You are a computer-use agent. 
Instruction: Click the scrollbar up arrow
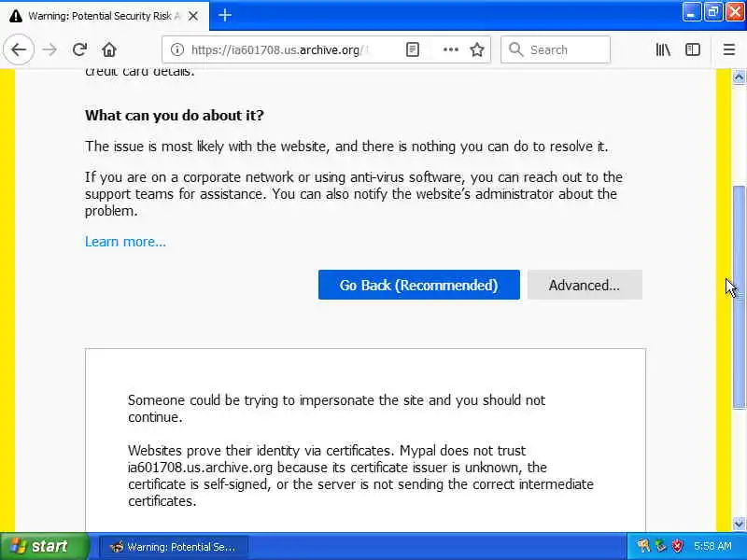[739, 77]
